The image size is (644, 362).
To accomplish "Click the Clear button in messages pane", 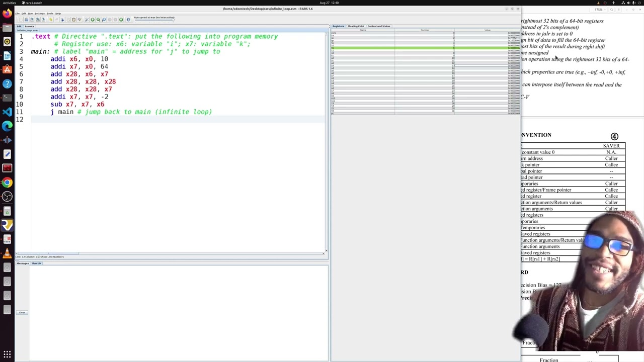I will pyautogui.click(x=22, y=313).
